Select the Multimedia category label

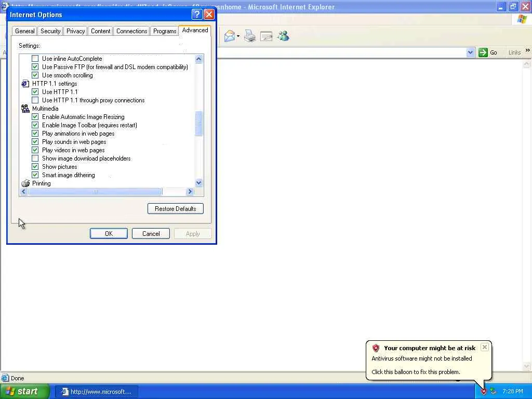pyautogui.click(x=45, y=109)
